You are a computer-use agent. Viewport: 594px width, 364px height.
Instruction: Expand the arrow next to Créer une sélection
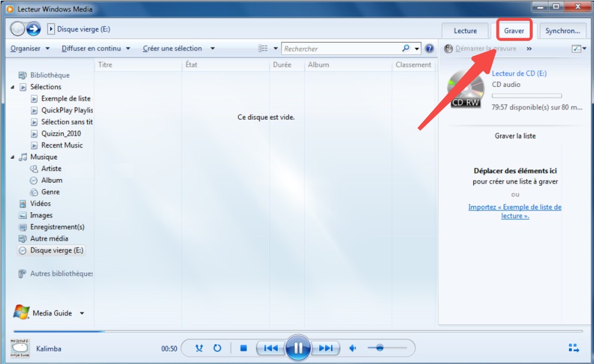click(x=212, y=48)
